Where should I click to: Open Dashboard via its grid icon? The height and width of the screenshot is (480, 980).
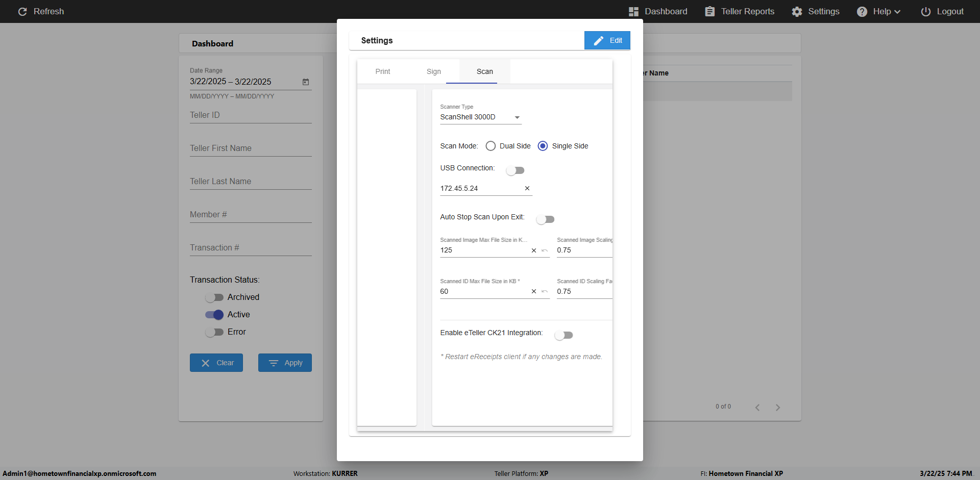(633, 12)
